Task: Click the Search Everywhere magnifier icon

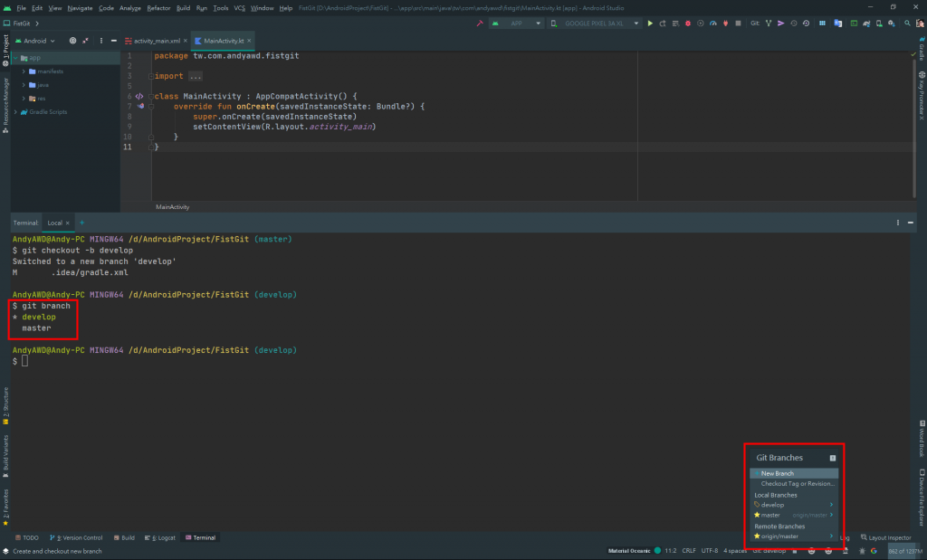Action: coord(907,24)
